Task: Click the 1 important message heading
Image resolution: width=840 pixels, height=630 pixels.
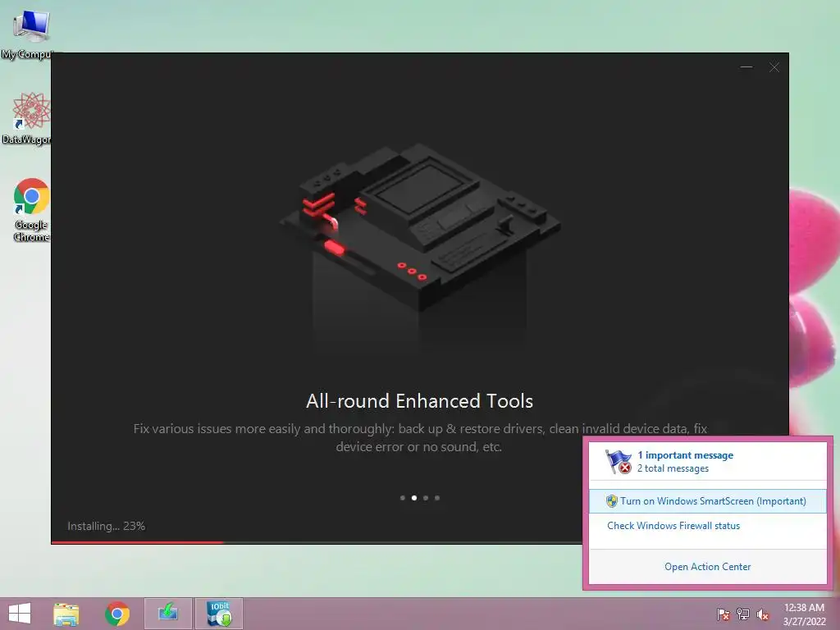Action: click(685, 454)
